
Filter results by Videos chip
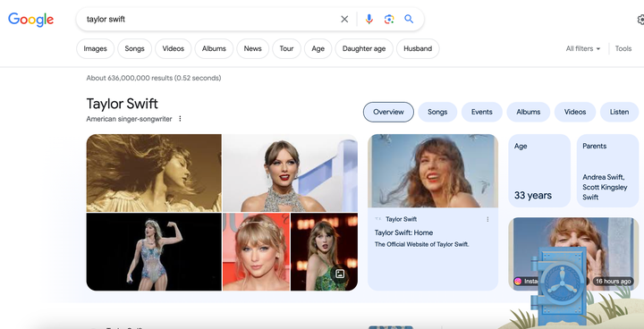[173, 48]
